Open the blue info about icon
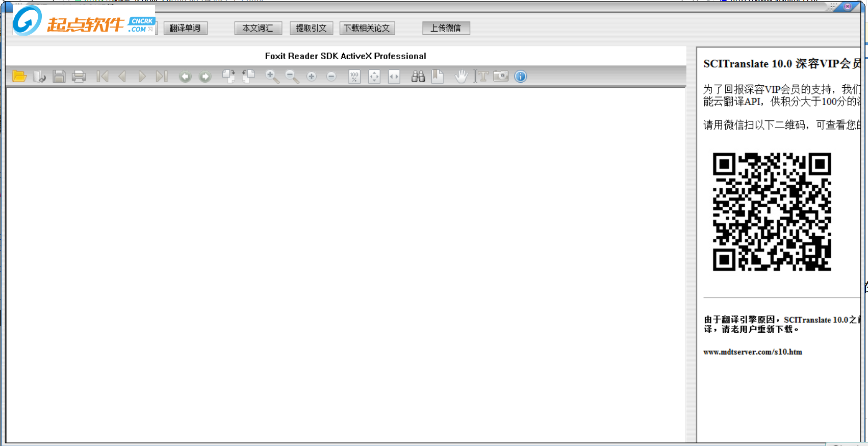Screen dimensions: 868x446 tap(521, 77)
